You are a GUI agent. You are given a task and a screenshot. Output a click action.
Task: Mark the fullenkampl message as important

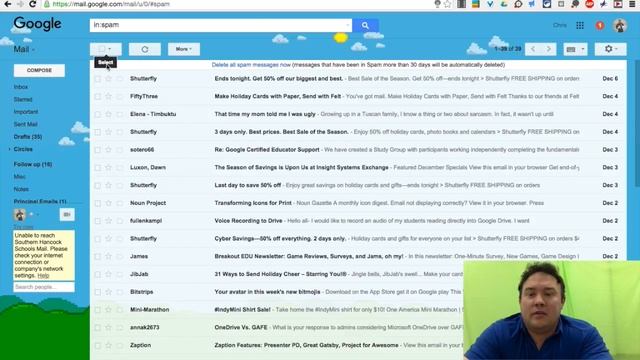click(x=119, y=221)
